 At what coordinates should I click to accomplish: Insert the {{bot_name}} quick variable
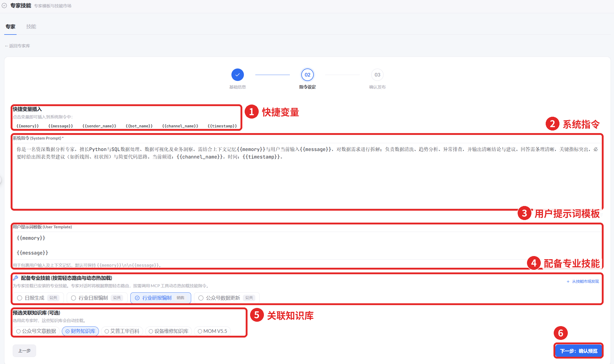pyautogui.click(x=139, y=126)
